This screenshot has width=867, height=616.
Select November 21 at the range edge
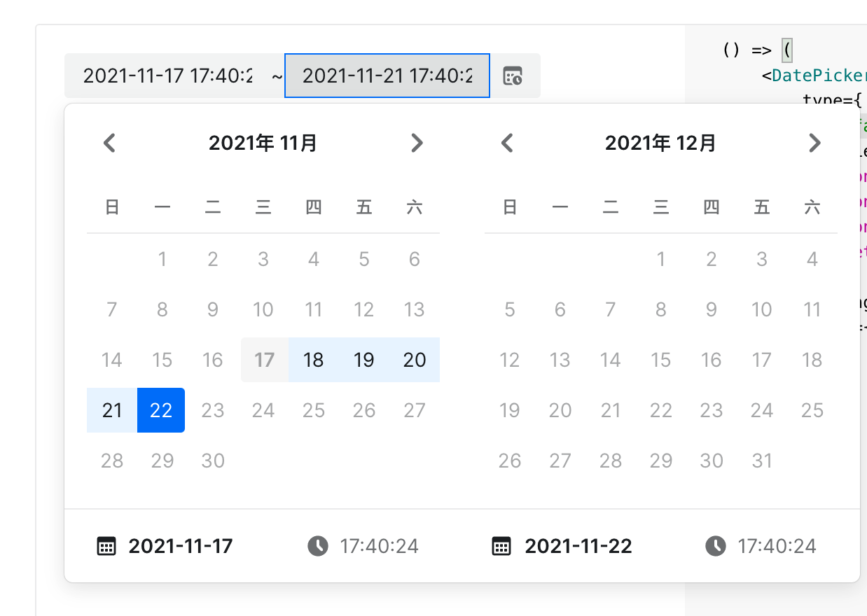pyautogui.click(x=111, y=410)
